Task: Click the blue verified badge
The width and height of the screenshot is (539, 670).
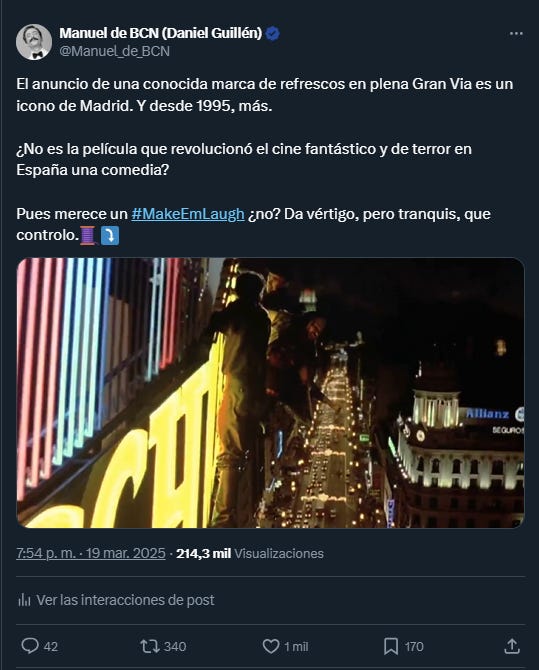Action: (273, 33)
